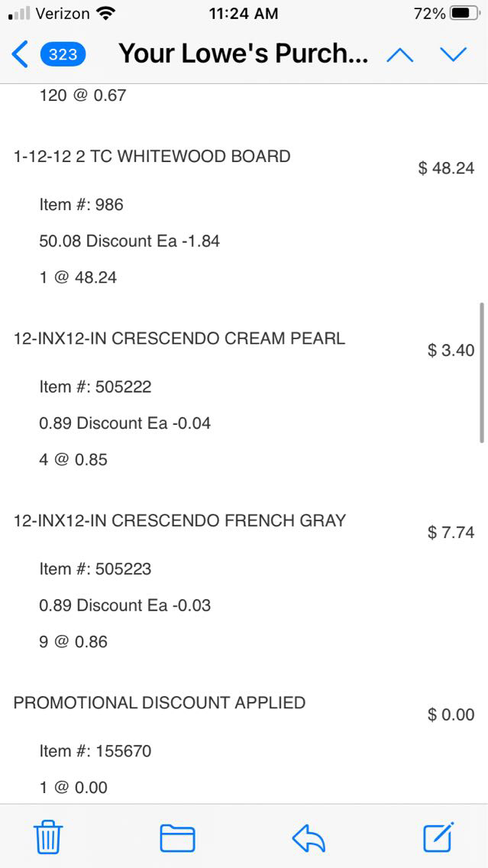Tap the $ 48.24 price amount

pos(446,168)
